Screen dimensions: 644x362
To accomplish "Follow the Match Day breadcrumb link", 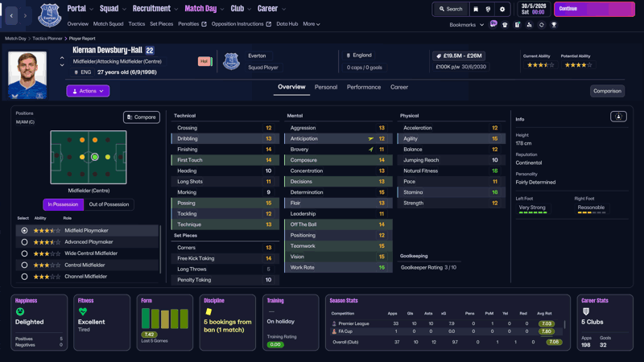I will (15, 39).
